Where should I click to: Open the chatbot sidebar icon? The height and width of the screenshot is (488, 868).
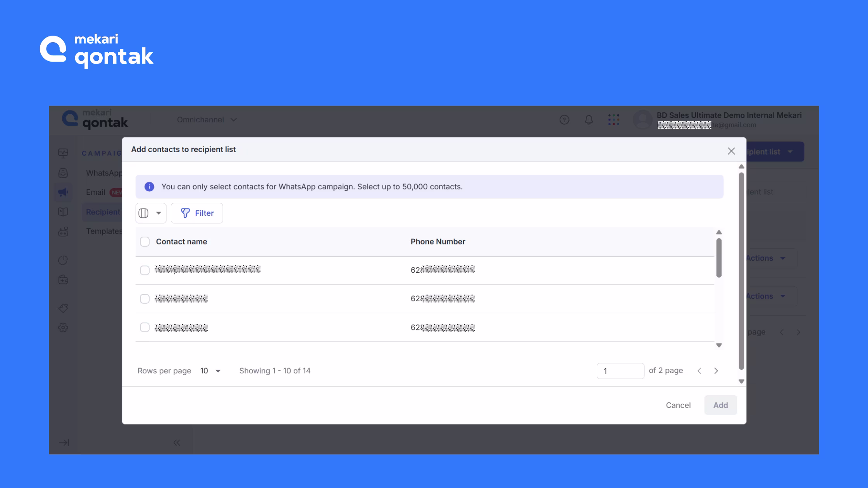pyautogui.click(x=63, y=231)
